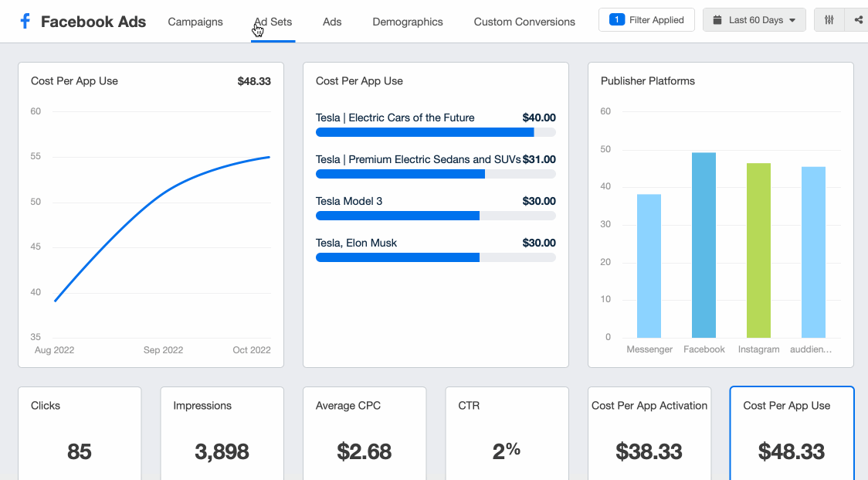Click the Filter Applied button
The width and height of the screenshot is (868, 480).
[x=646, y=20]
